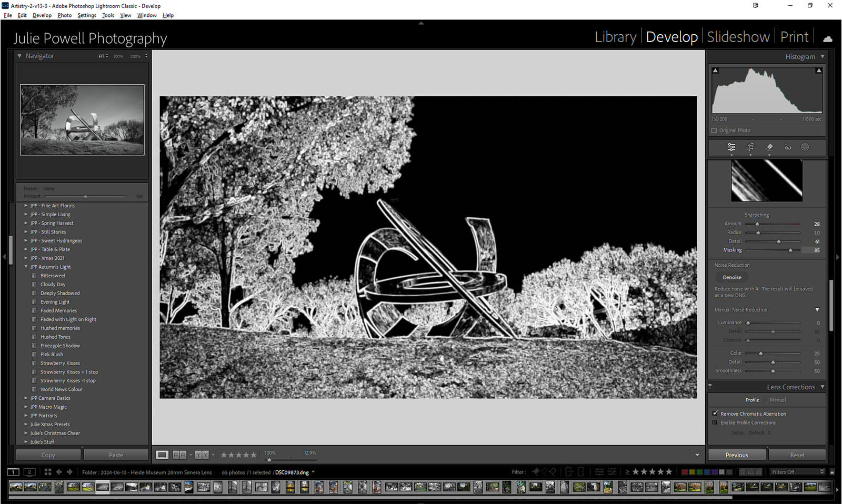Switch to the Edit sliders panel icon
Viewport: 842px width, 504px height.
pyautogui.click(x=731, y=147)
